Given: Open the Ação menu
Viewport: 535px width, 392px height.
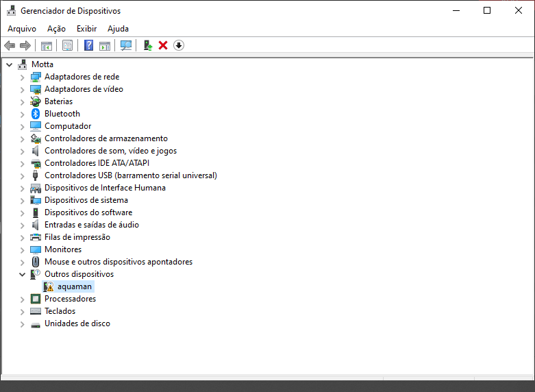Looking at the screenshot, I should click(x=56, y=29).
